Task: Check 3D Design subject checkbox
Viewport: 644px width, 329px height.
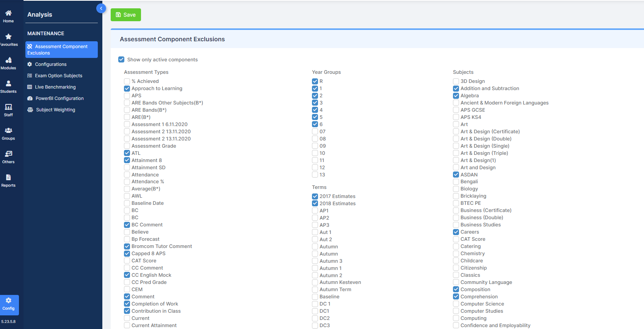Action: (456, 81)
